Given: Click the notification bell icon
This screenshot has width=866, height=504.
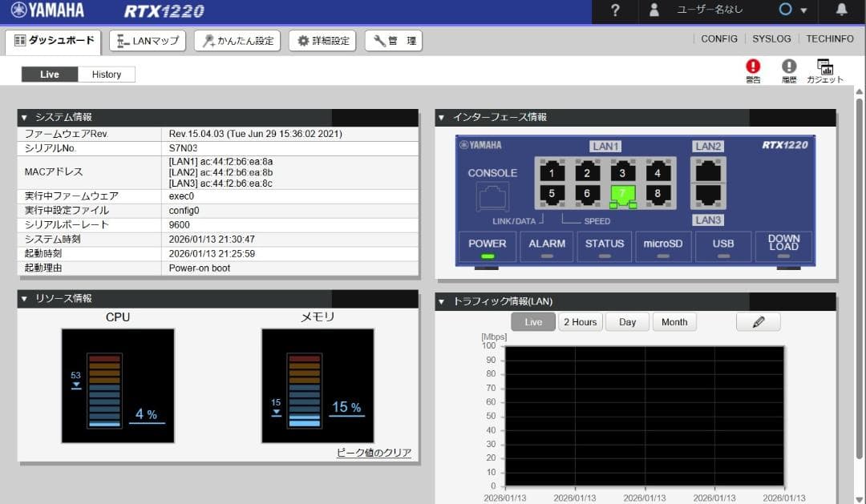Looking at the screenshot, I should point(840,11).
